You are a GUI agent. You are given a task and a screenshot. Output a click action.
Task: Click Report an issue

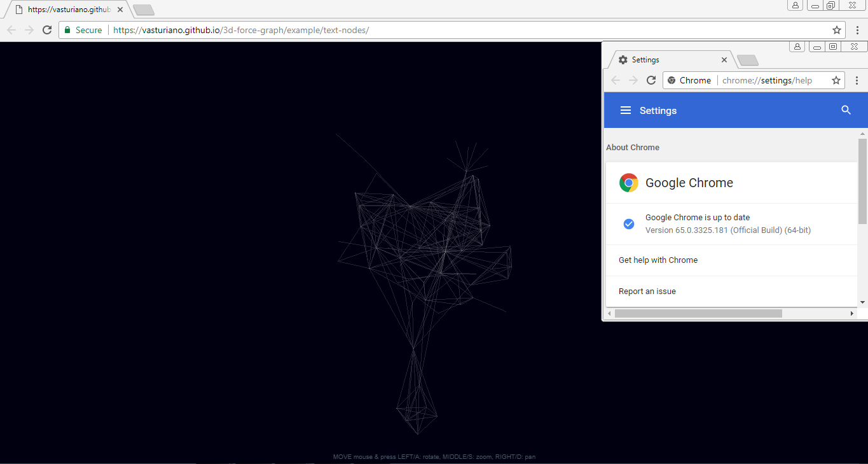point(647,291)
